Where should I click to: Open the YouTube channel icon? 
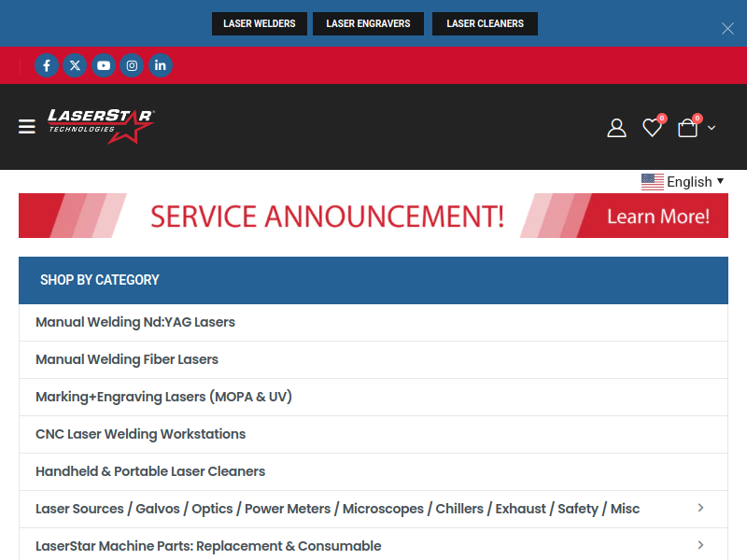tap(104, 65)
